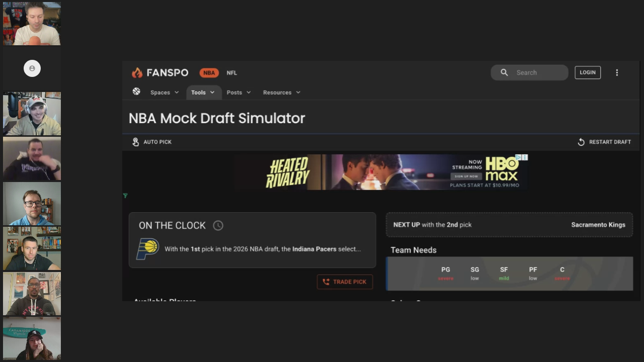Screen dimensions: 644x362
Task: Expand the Spaces dropdown menu
Action: (165, 93)
